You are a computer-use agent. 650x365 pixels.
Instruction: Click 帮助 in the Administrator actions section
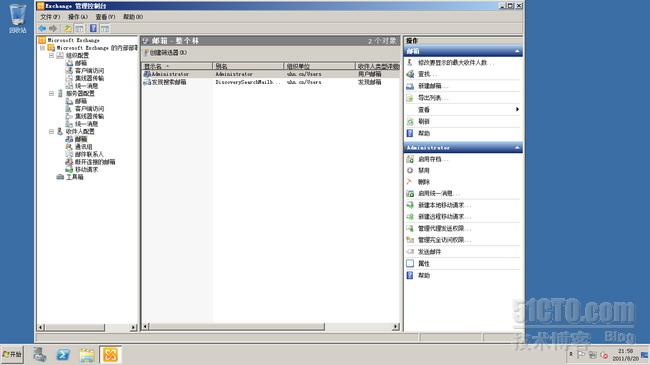coord(424,275)
